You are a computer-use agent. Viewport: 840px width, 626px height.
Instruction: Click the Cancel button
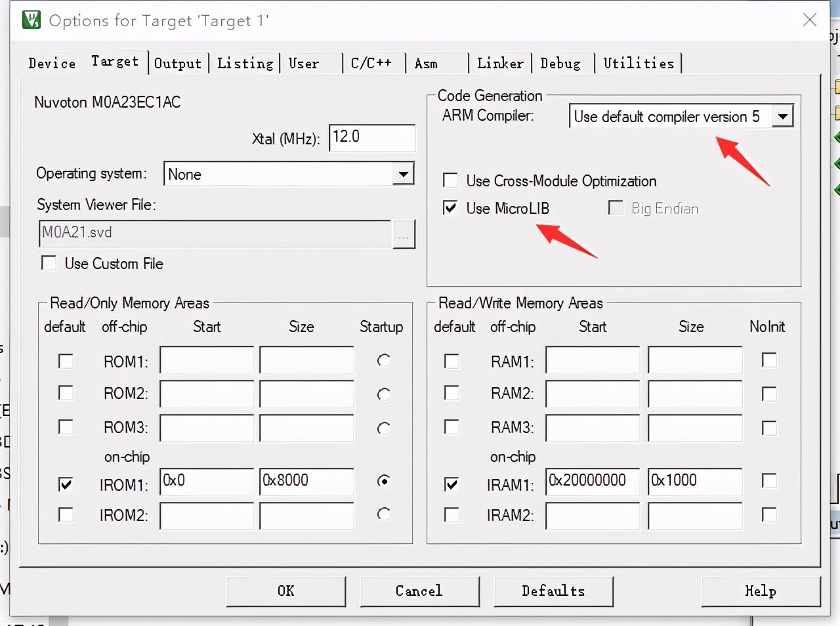click(419, 591)
